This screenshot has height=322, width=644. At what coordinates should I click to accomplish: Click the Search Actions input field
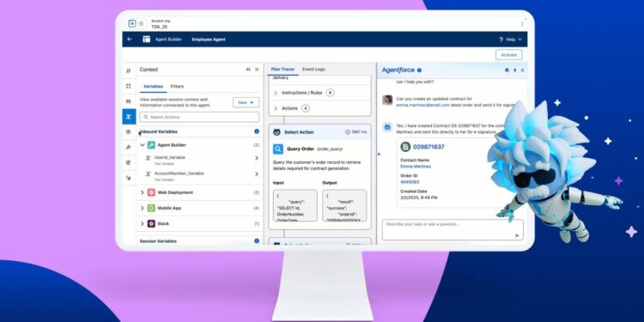(x=199, y=117)
